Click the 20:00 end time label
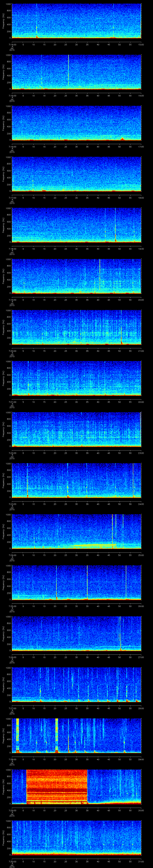Image resolution: width=153 pixels, height=868 pixels. pos(141,300)
